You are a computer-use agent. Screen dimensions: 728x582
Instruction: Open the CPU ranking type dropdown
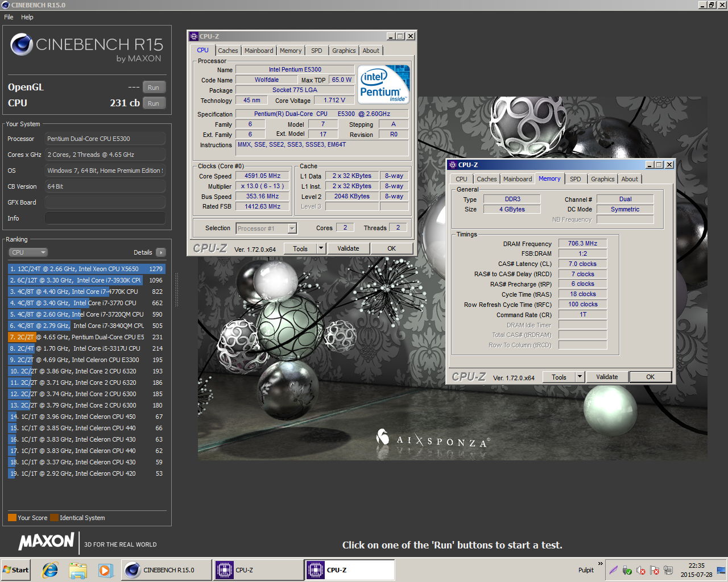28,252
